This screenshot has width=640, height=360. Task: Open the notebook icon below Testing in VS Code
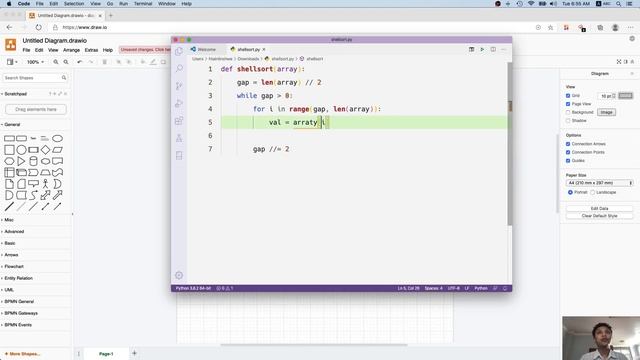click(x=179, y=156)
